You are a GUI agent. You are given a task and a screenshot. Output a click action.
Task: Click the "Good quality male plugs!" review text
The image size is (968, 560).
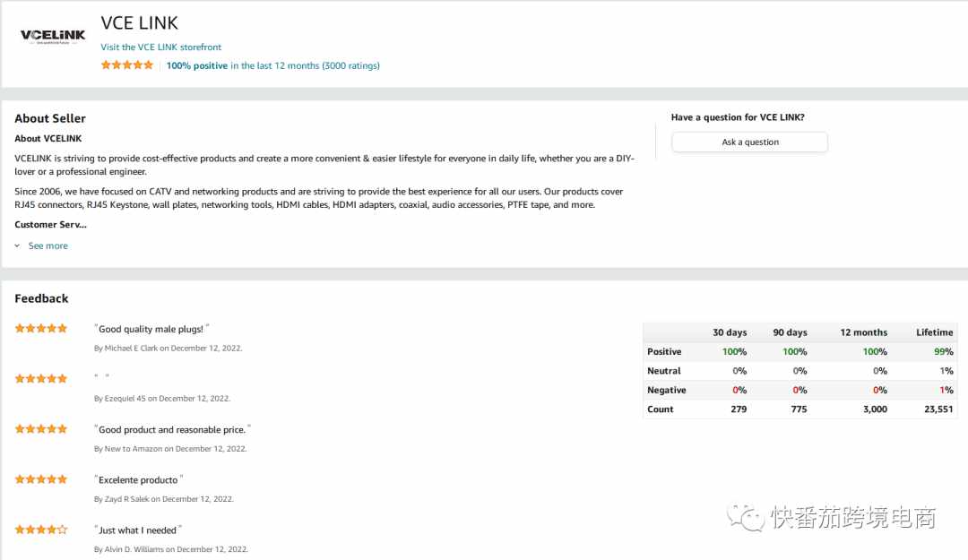click(x=151, y=329)
